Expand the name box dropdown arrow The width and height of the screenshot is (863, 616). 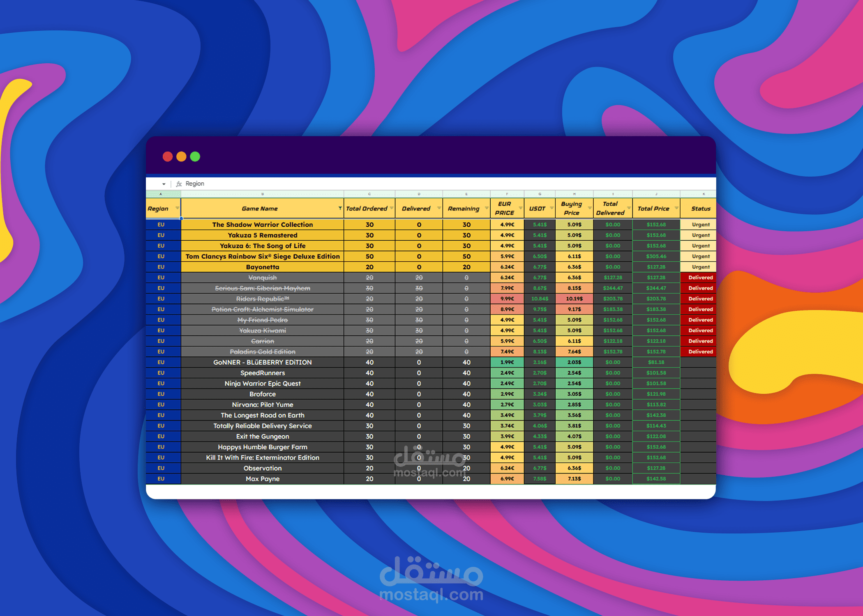click(x=164, y=184)
